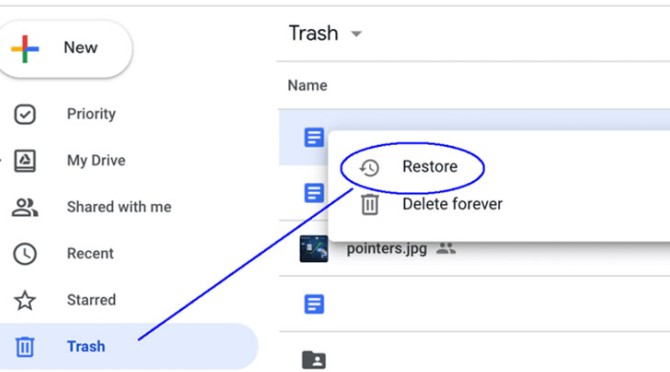Click the pointers.jpg thumbnail
This screenshot has width=670, height=372.
314,249
